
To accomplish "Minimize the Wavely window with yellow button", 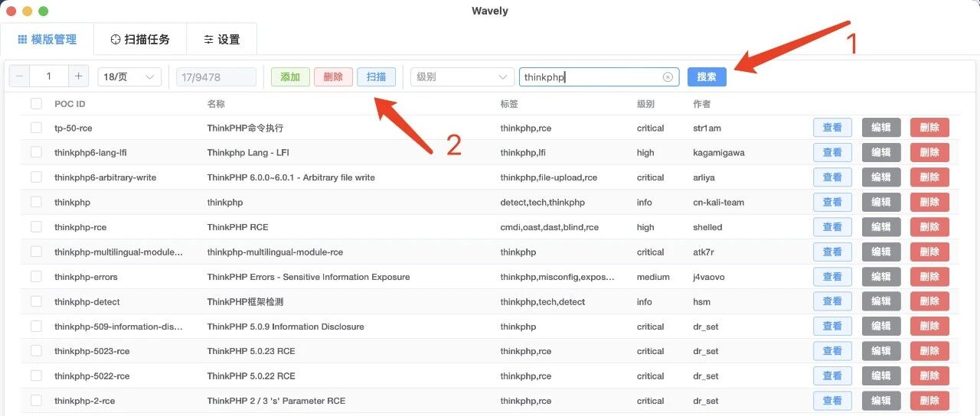I will click(x=27, y=11).
